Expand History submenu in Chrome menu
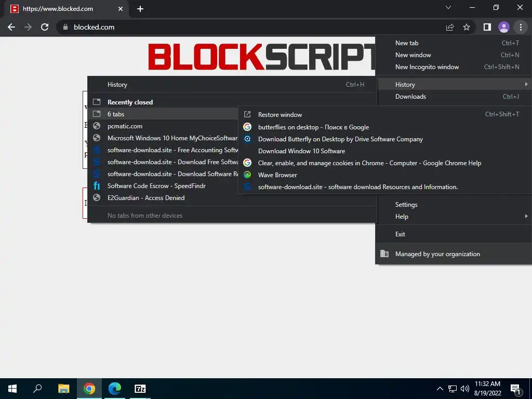Viewport: 532px width, 399px height. coord(453,85)
